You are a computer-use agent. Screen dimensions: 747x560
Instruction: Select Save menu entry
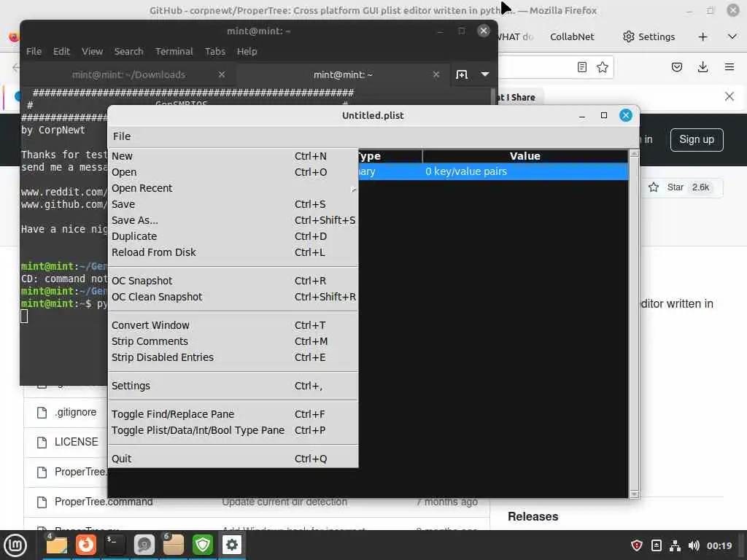pyautogui.click(x=233, y=204)
